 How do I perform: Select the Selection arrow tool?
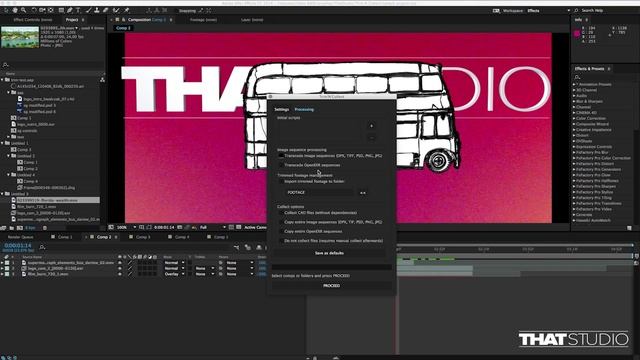click(x=6, y=10)
